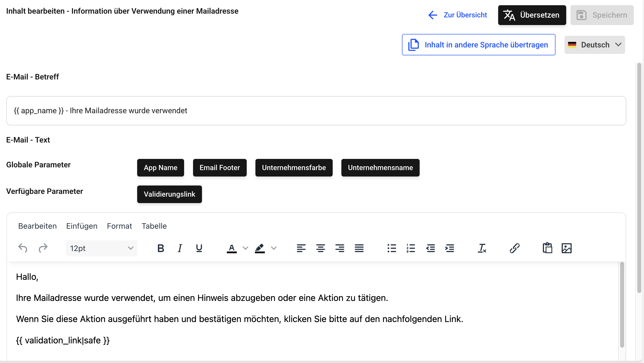Screen dimensions: 644x363
Task: Open the Format menu
Action: (119, 226)
